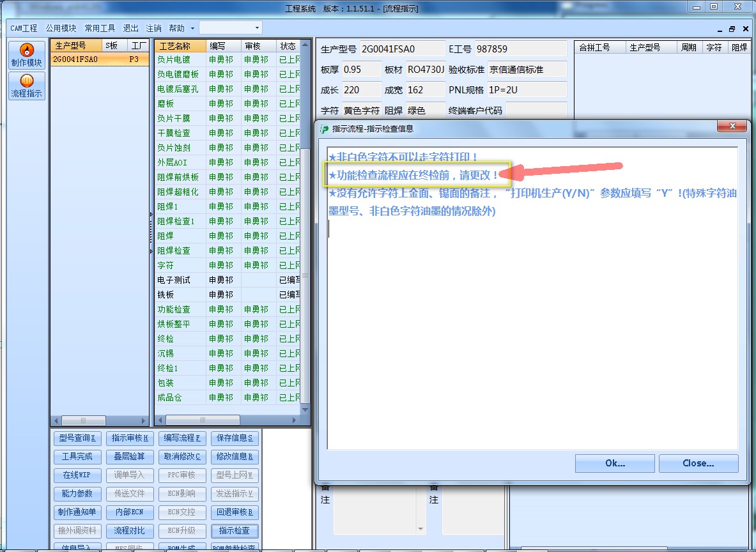
Task: Expand the toolbar options arrow after 帮助
Action: coord(192,28)
